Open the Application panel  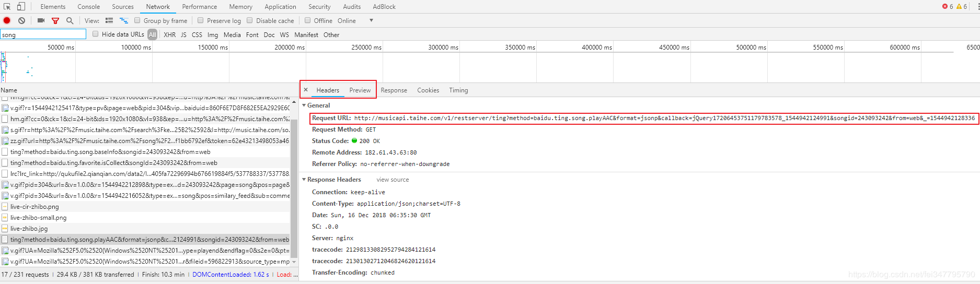tap(280, 6)
